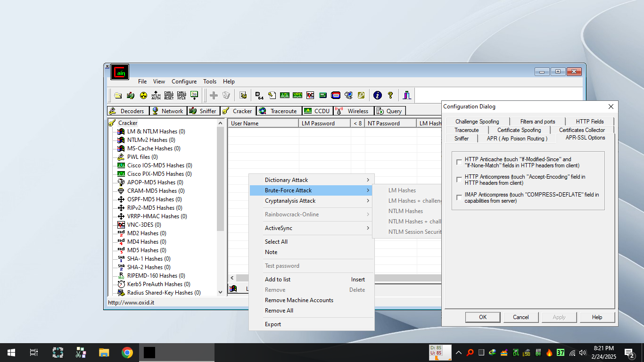The height and width of the screenshot is (362, 644).
Task: Open the Configure menu
Action: click(184, 82)
